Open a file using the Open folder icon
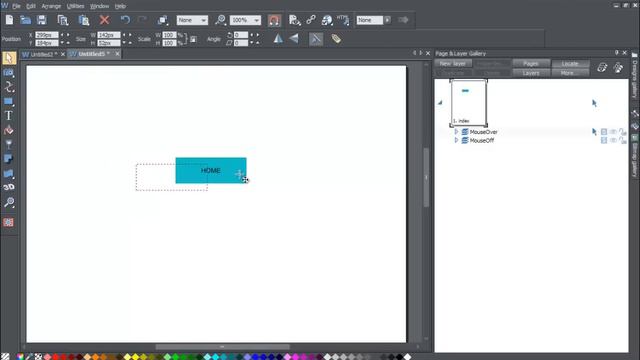The image size is (640, 360). coord(25,20)
